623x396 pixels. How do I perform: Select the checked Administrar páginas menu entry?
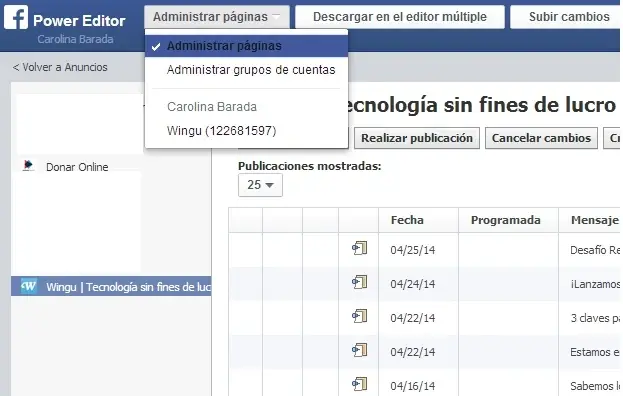[246, 46]
